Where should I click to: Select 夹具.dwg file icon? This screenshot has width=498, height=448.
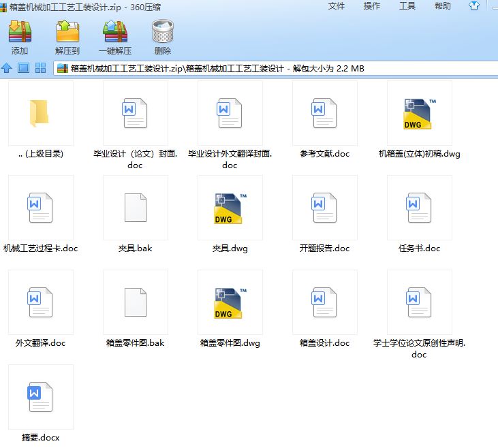pos(230,208)
